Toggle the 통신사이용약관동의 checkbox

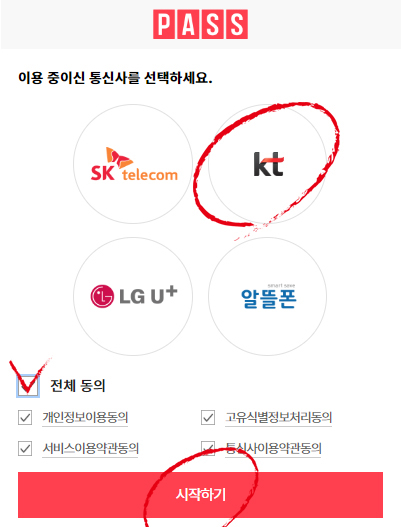point(208,448)
